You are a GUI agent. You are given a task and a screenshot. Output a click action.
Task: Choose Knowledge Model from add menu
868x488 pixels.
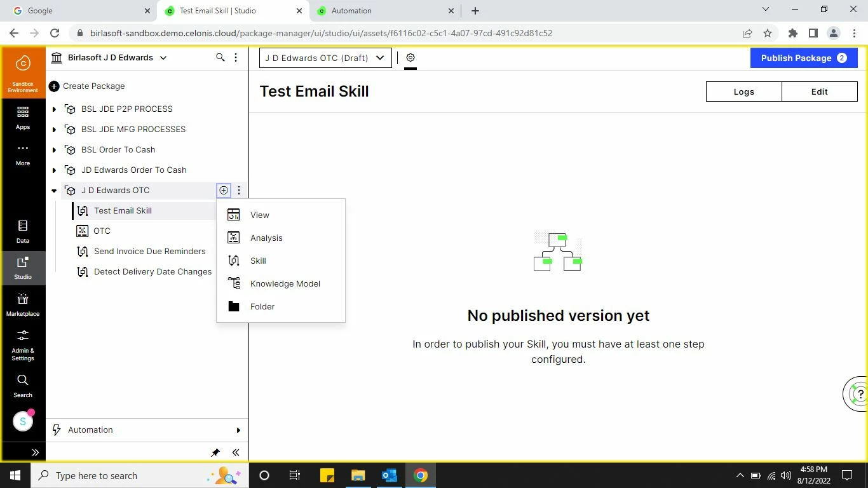point(281,283)
